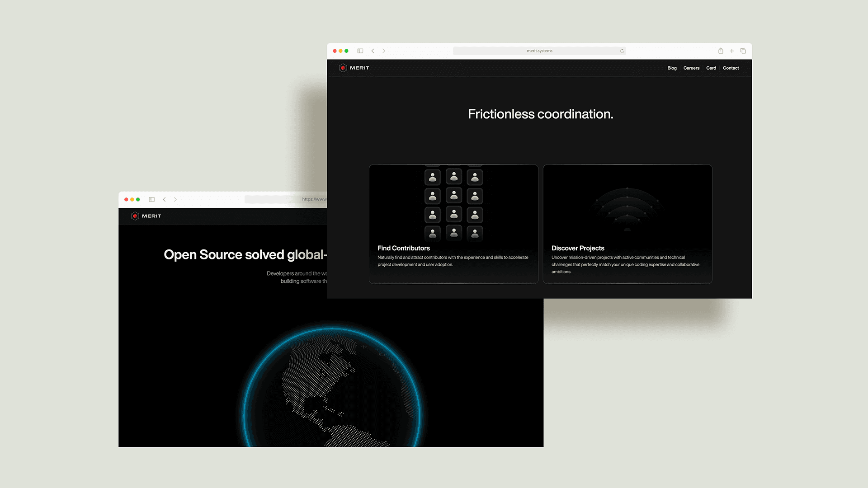Open the Blog nav item
This screenshot has height=488, width=868.
(672, 68)
